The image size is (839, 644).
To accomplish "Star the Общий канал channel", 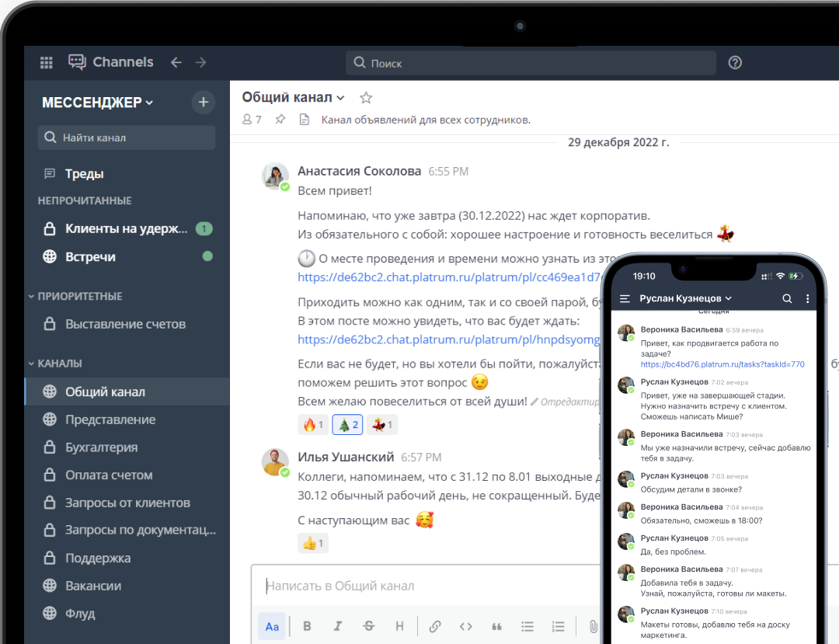I will point(366,97).
